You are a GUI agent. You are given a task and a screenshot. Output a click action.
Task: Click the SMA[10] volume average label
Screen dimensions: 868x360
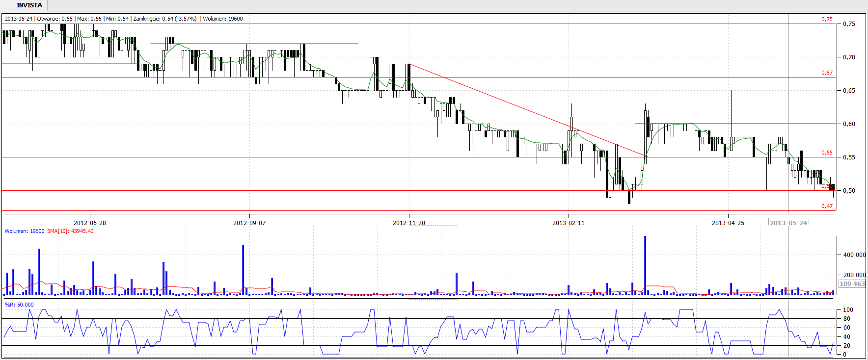[70, 231]
